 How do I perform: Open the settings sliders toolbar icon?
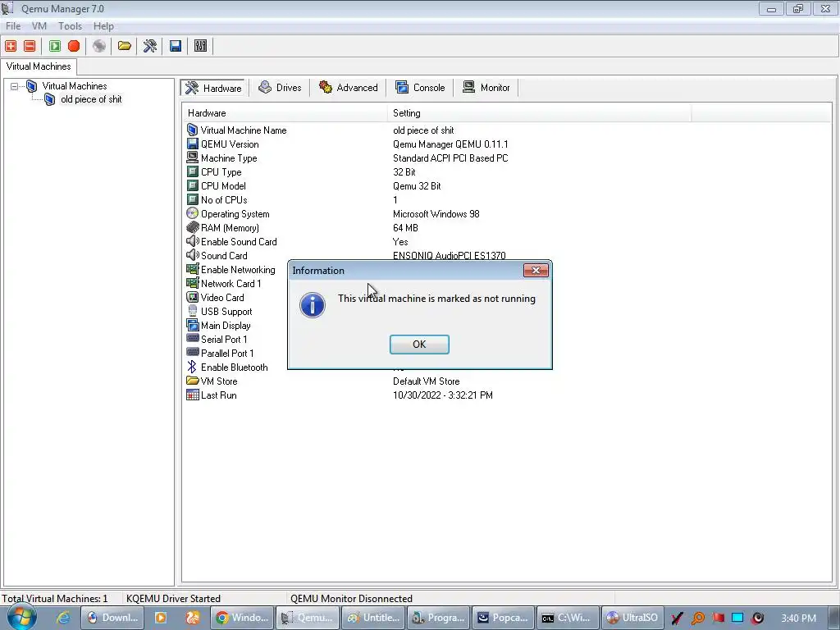(x=200, y=46)
